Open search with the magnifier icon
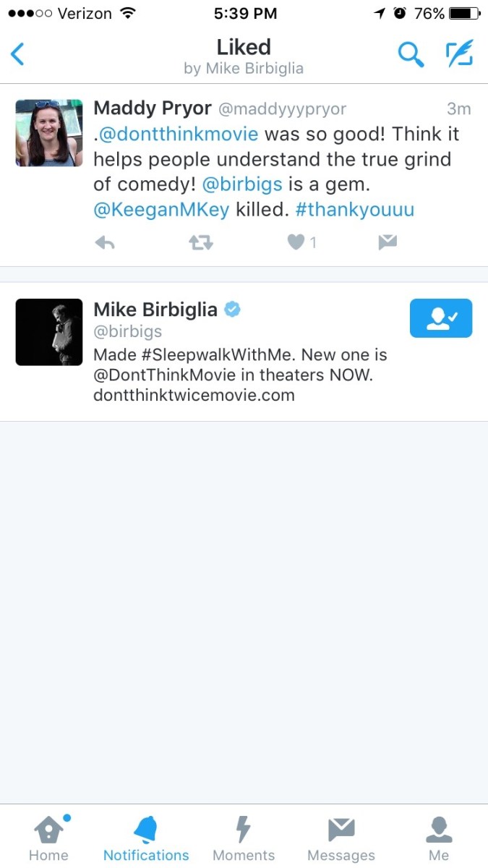 coord(411,54)
